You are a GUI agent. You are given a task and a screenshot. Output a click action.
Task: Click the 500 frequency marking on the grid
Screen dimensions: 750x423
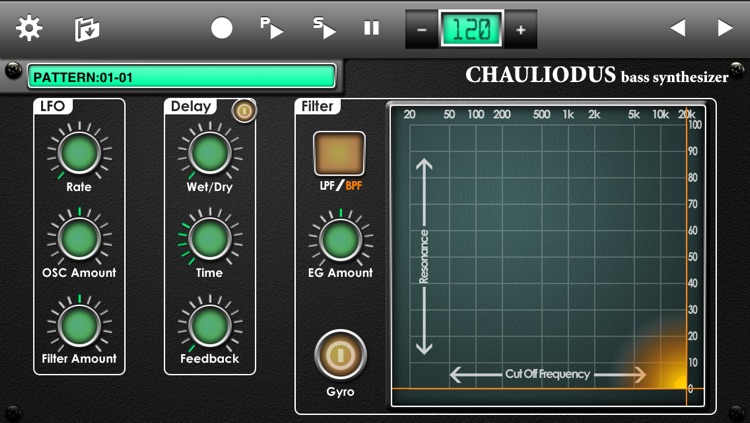click(541, 114)
